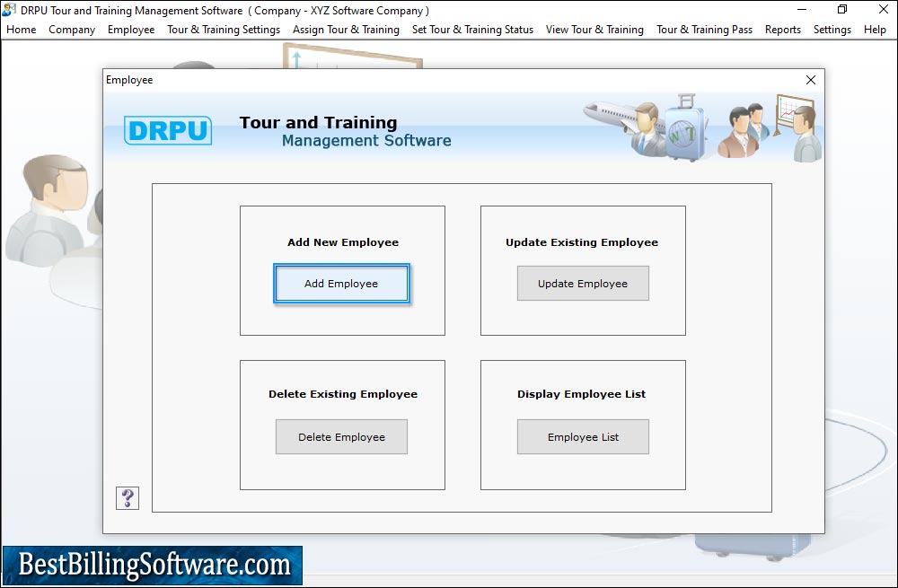898x588 pixels.
Task: Open the Employee menu
Action: [x=131, y=30]
